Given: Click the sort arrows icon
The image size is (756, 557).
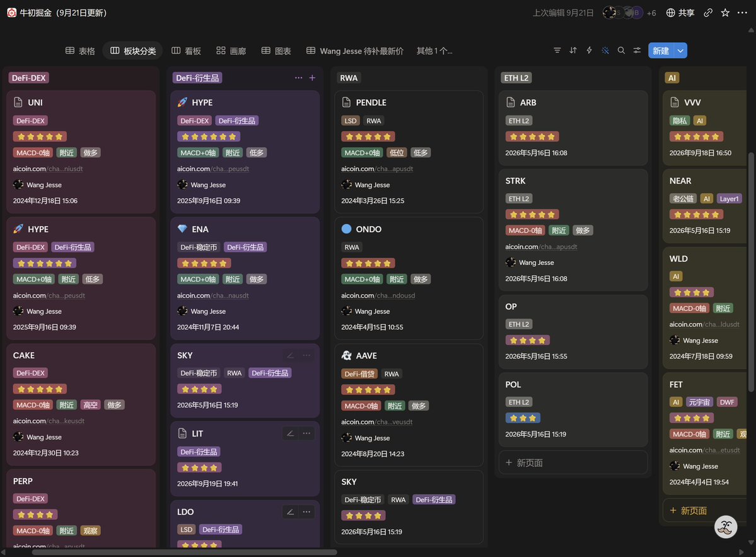Looking at the screenshot, I should 573,50.
